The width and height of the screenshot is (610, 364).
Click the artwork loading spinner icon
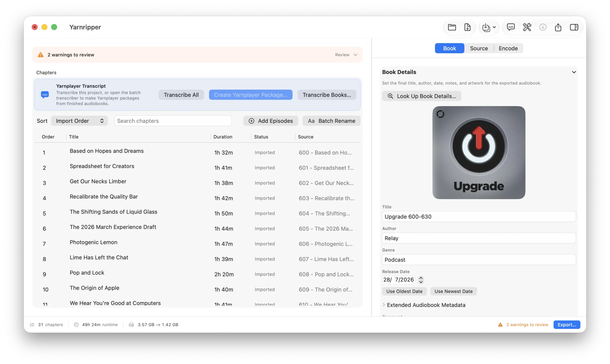tap(440, 114)
